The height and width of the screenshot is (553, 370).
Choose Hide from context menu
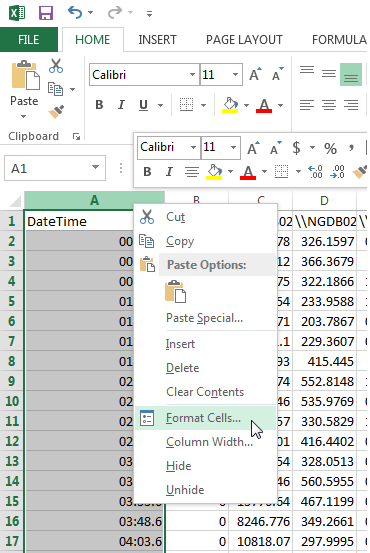(x=205, y=466)
